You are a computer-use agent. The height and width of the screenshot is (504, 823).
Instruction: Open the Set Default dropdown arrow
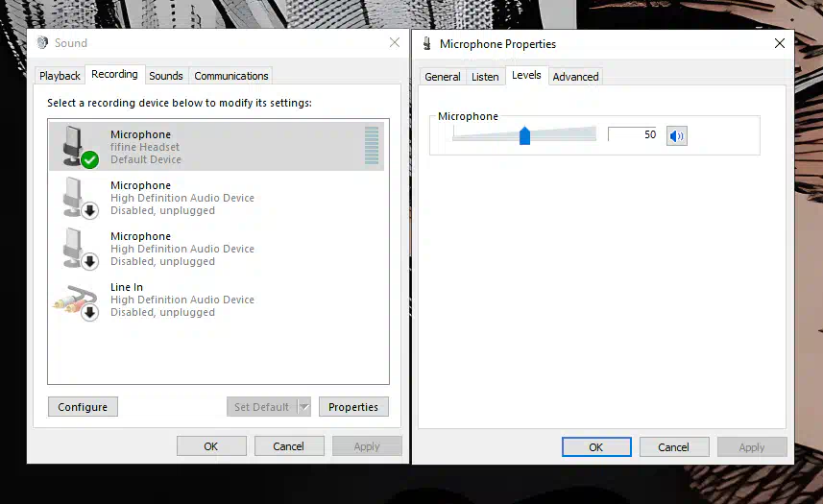pos(303,406)
